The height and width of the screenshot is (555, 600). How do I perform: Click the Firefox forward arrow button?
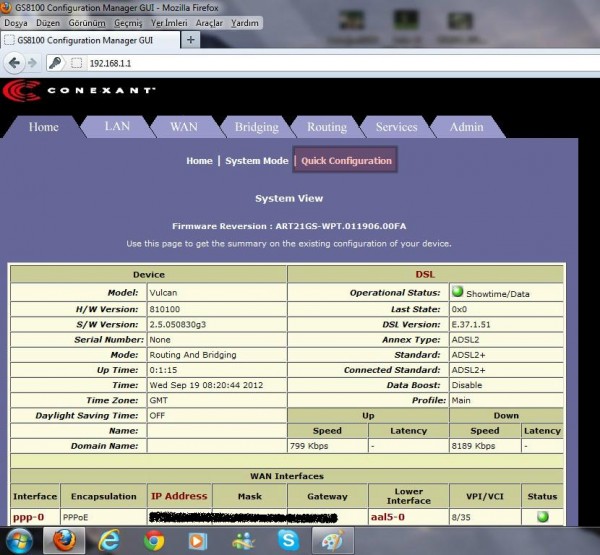click(x=33, y=63)
